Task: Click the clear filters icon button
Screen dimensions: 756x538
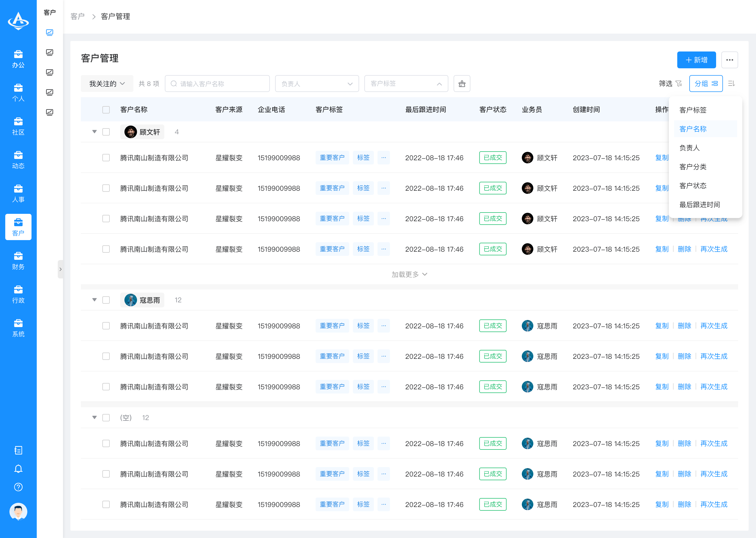Action: pos(462,84)
